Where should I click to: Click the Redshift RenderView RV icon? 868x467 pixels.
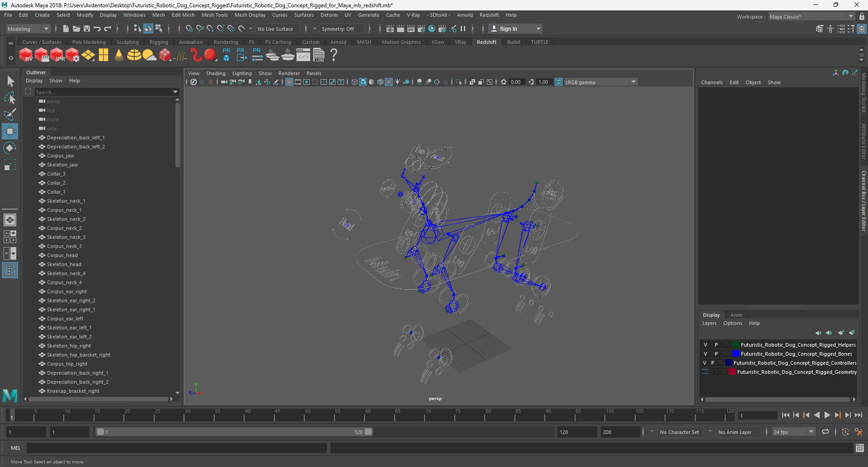(x=26, y=55)
